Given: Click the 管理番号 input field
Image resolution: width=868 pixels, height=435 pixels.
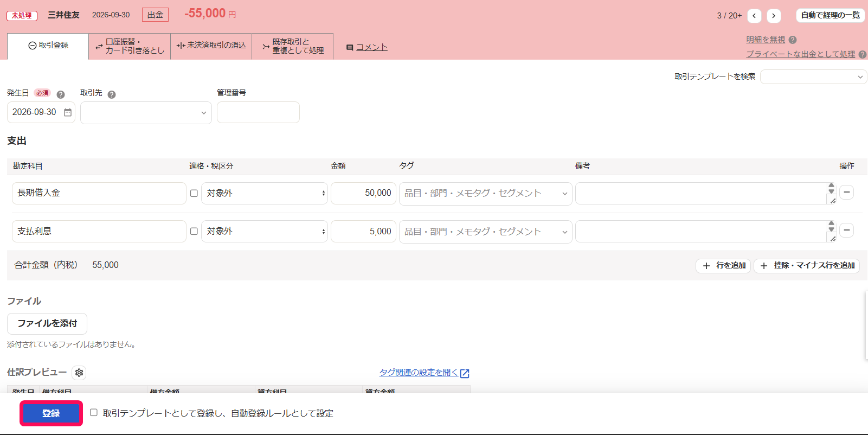Looking at the screenshot, I should [x=258, y=112].
